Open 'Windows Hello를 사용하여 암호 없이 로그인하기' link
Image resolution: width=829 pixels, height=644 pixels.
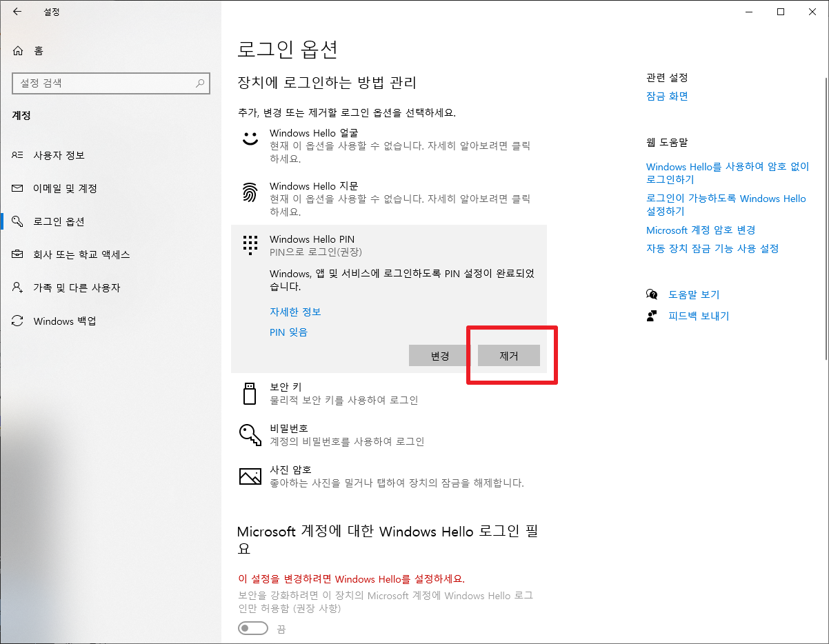(x=728, y=173)
